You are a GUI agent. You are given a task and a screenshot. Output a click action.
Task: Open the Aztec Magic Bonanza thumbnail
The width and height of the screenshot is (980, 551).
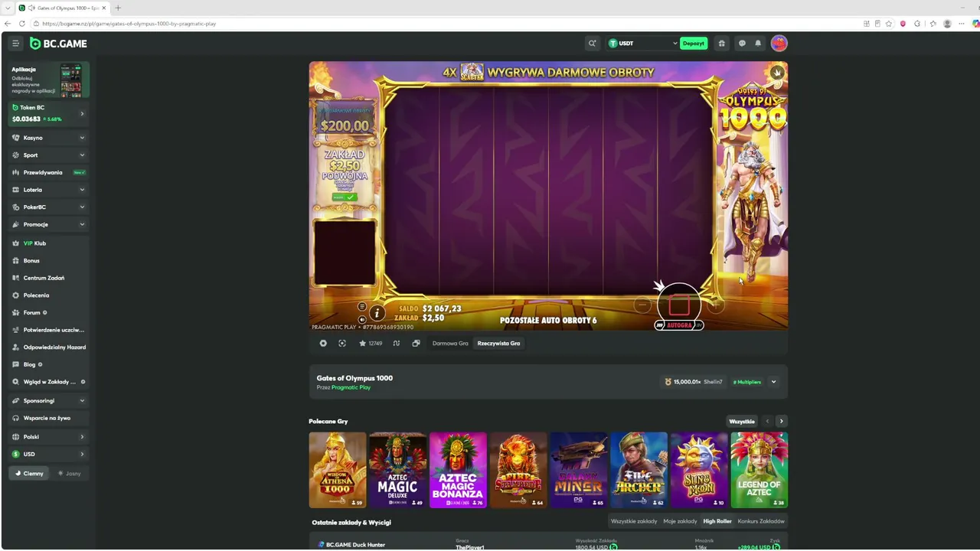[x=458, y=470]
